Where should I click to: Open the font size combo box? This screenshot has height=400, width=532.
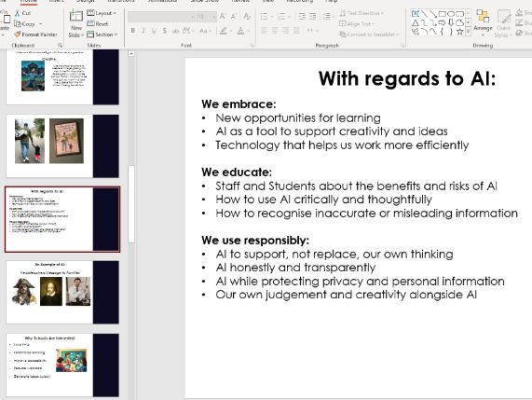[x=206, y=16]
